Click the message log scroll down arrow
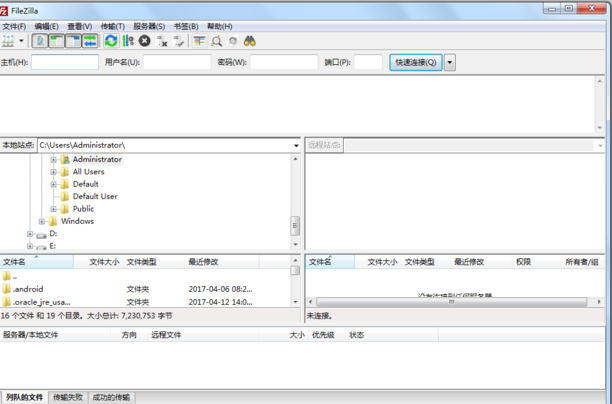This screenshot has width=612, height=404. pos(600,128)
